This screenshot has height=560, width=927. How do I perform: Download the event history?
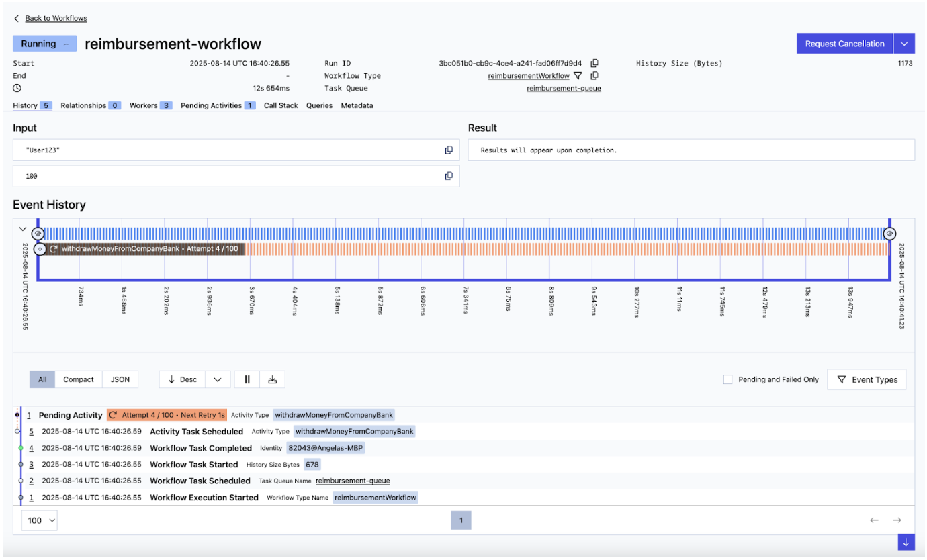(x=272, y=379)
